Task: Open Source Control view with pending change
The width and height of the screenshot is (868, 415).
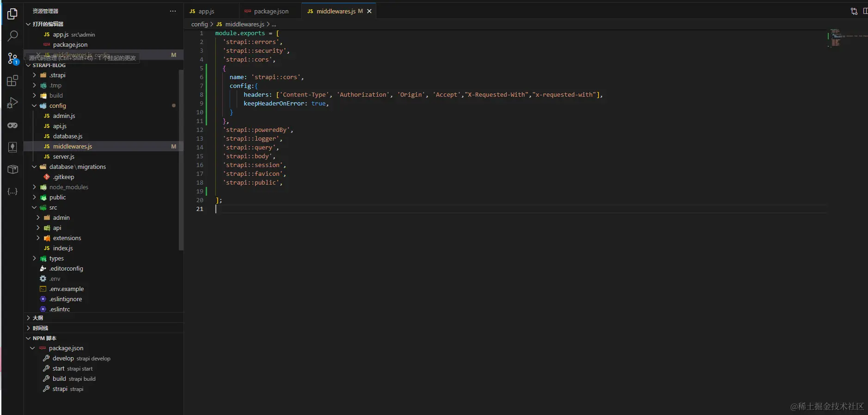Action: [x=12, y=58]
